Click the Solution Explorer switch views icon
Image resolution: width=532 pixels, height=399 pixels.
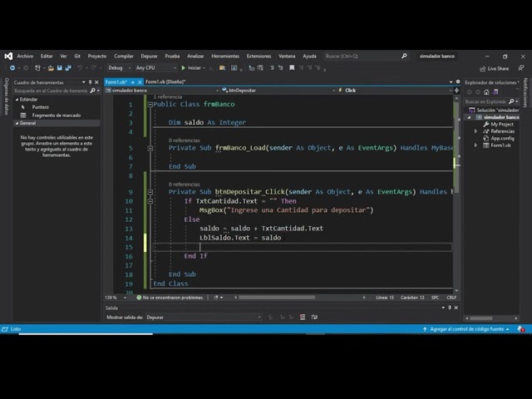pos(495,92)
